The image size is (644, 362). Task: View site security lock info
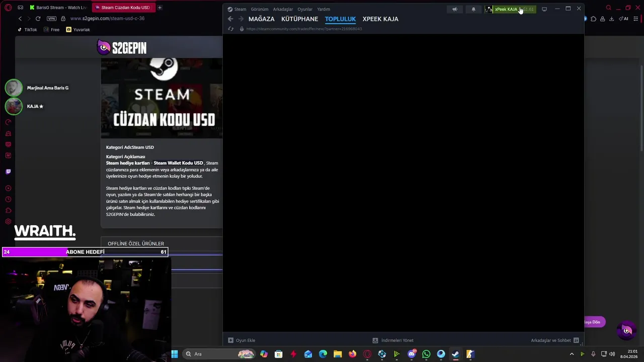63,19
